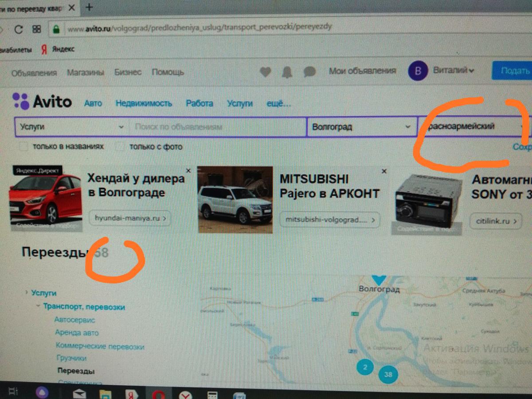Open the mitsubishi-volgograd ad link
This screenshot has height=399, width=532.
330,219
